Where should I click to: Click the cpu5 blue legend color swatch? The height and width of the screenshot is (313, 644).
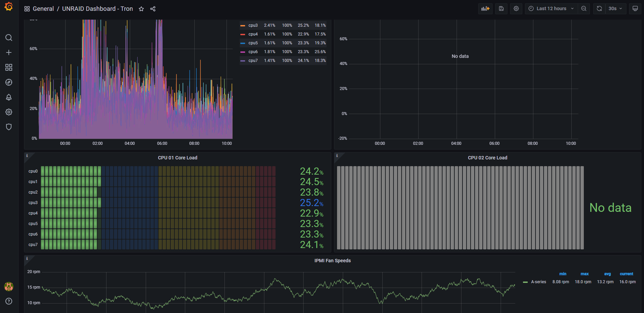tap(242, 43)
